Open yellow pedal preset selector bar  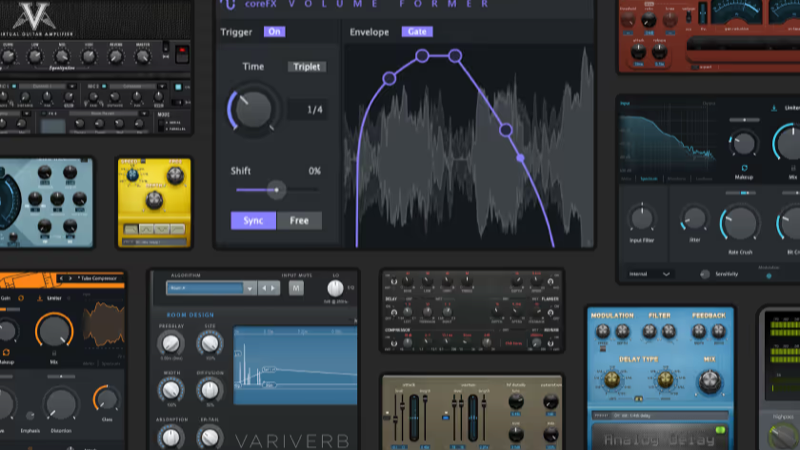[x=154, y=242]
